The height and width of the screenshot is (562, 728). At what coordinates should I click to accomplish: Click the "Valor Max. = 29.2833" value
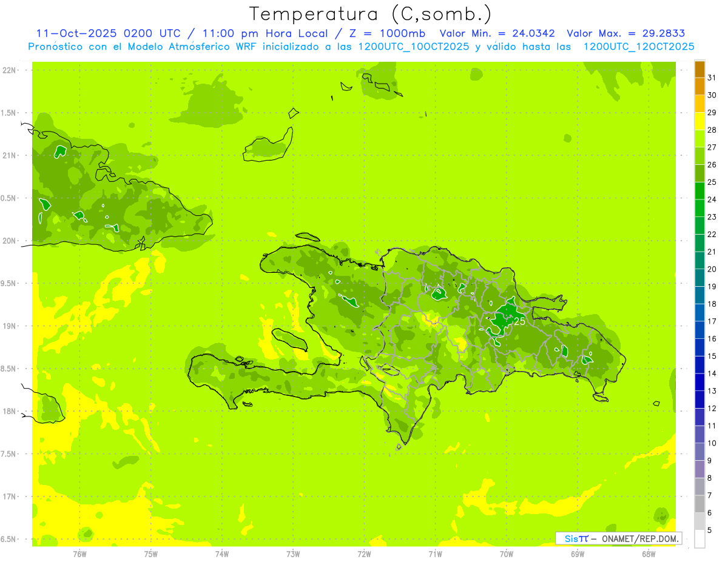[x=625, y=33]
